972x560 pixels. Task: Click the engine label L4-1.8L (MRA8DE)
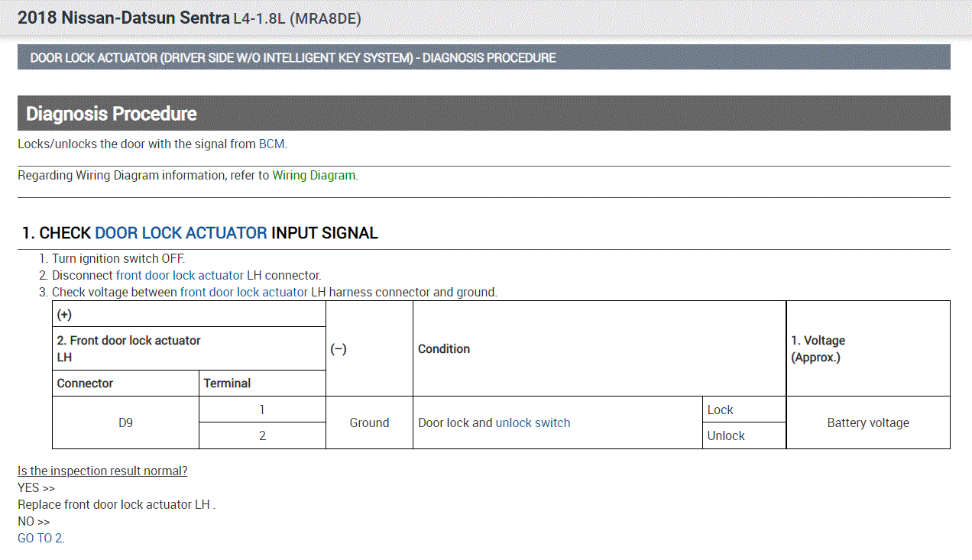tap(297, 18)
